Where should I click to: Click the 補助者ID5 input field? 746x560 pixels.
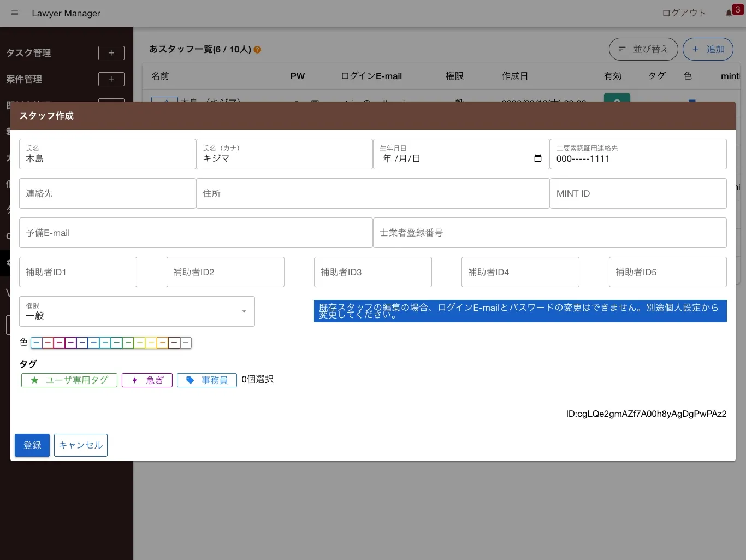[x=668, y=272]
